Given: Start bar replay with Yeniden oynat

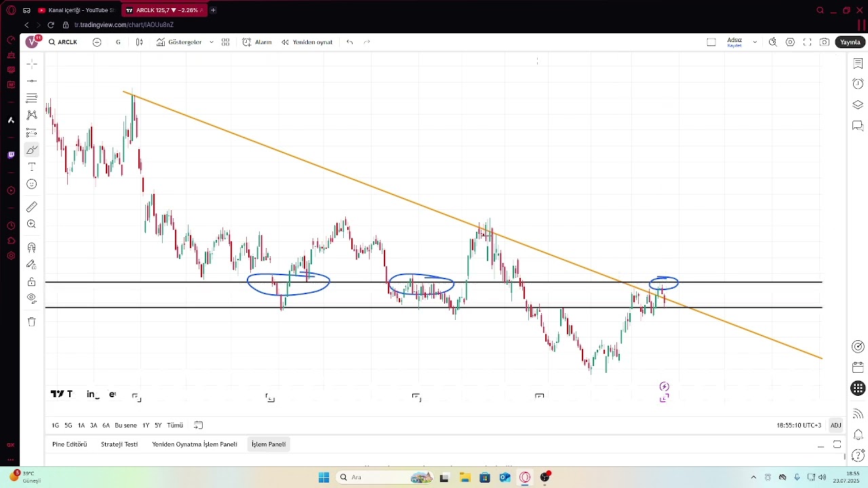Looking at the screenshot, I should point(307,42).
